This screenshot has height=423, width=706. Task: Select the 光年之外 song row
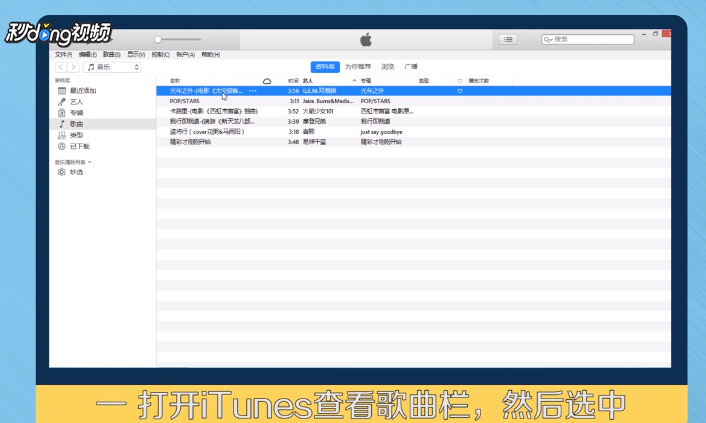[x=413, y=91]
